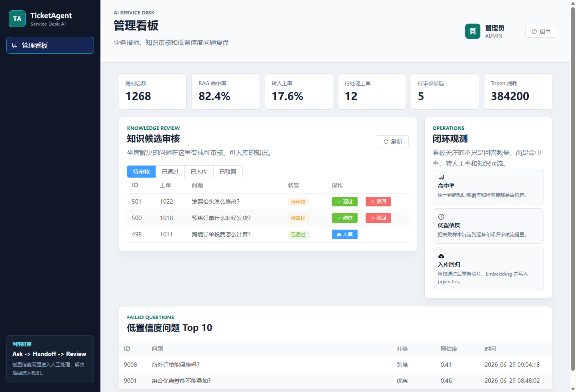Click ticket number 1018
Image resolution: width=576 pixels, height=392 pixels.
166,218
